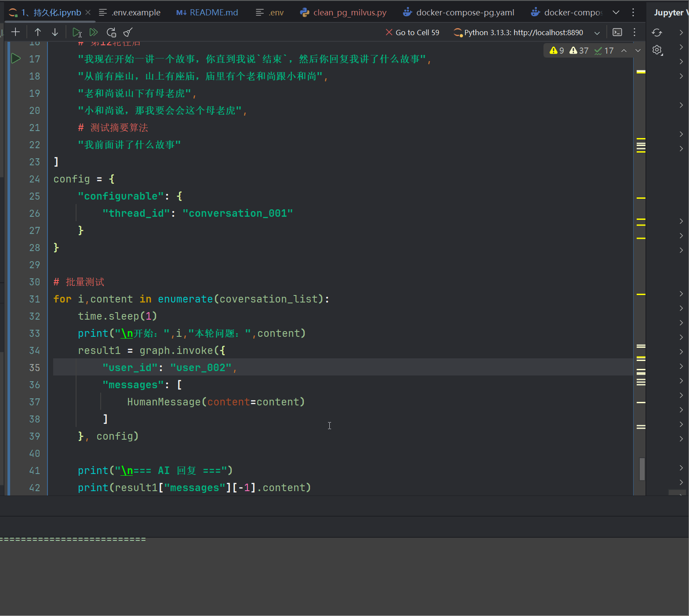The height and width of the screenshot is (616, 689).
Task: Select the truncated docker-compos tab
Action: tap(567, 12)
